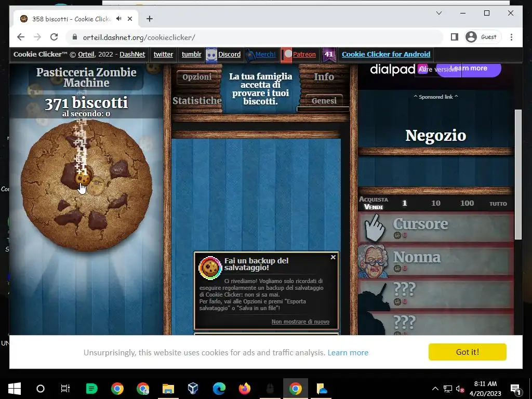Click Got it! on cookie banner
This screenshot has width=532, height=399.
click(467, 352)
